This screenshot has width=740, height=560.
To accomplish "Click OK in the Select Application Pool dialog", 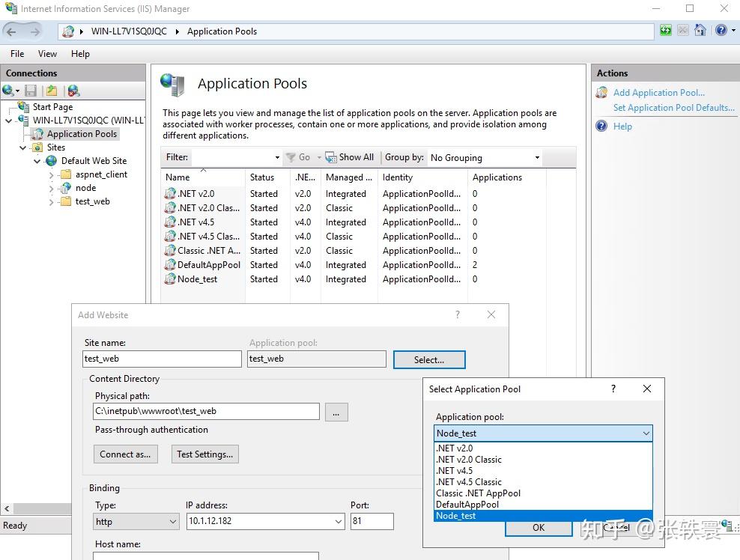I will 538,528.
